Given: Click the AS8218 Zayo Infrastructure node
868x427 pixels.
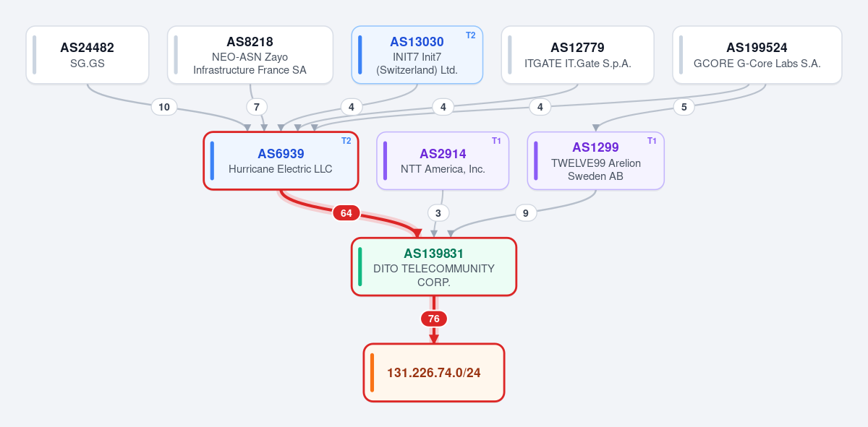Looking at the screenshot, I should pyautogui.click(x=250, y=55).
